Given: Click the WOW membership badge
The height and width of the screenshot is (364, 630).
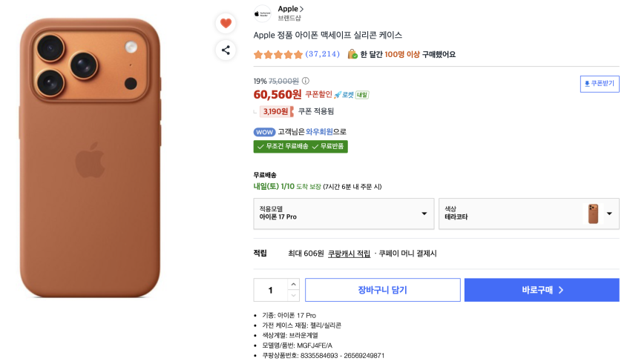Looking at the screenshot, I should 264,132.
